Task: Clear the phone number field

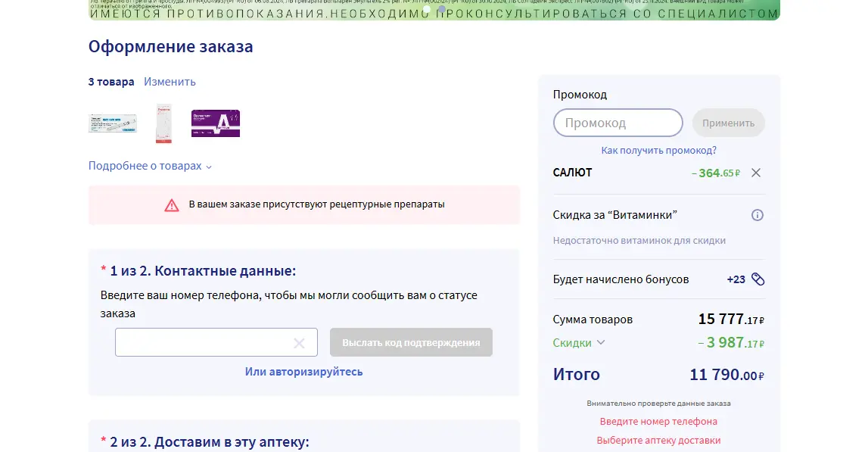Action: (x=299, y=344)
